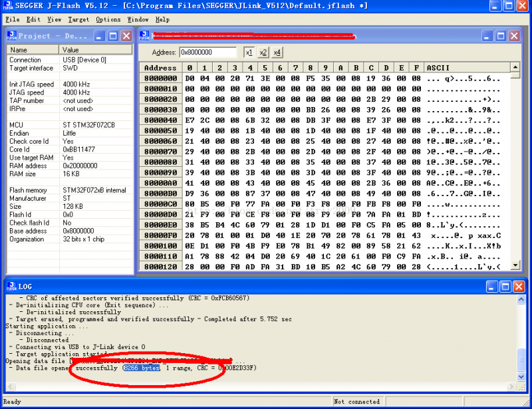Click the Address input field 0x8000000
The image size is (532, 409).
click(x=207, y=53)
